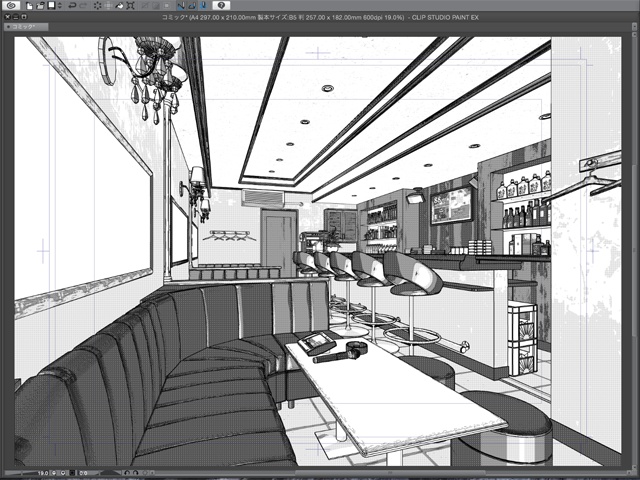Toggle Snap to Ruler icon
The image size is (640, 480).
click(x=181, y=5)
